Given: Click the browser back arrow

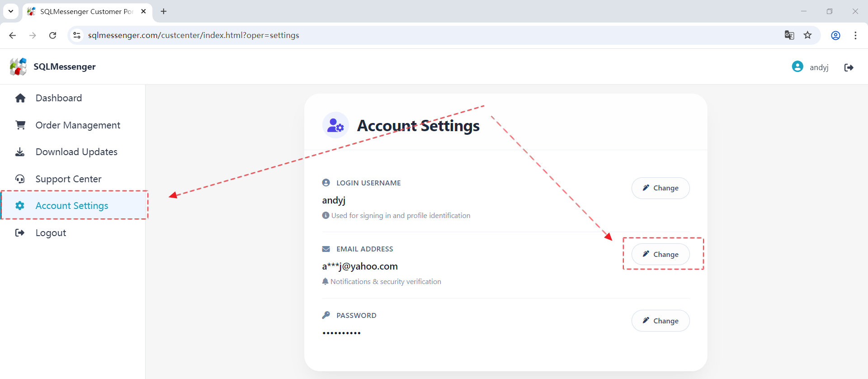Looking at the screenshot, I should coord(13,35).
